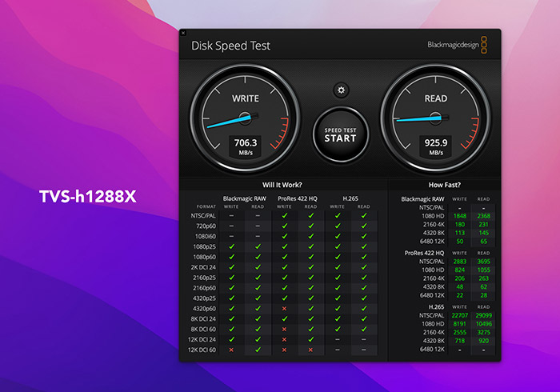Click the 1848 Blackmagic RAW write value
Screen dimensions: 560x392
coord(460,216)
